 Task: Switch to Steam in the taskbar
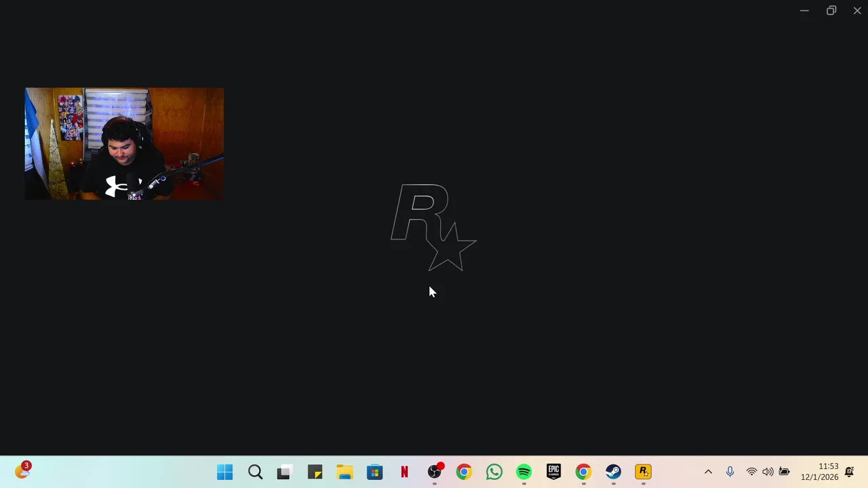coord(614,472)
